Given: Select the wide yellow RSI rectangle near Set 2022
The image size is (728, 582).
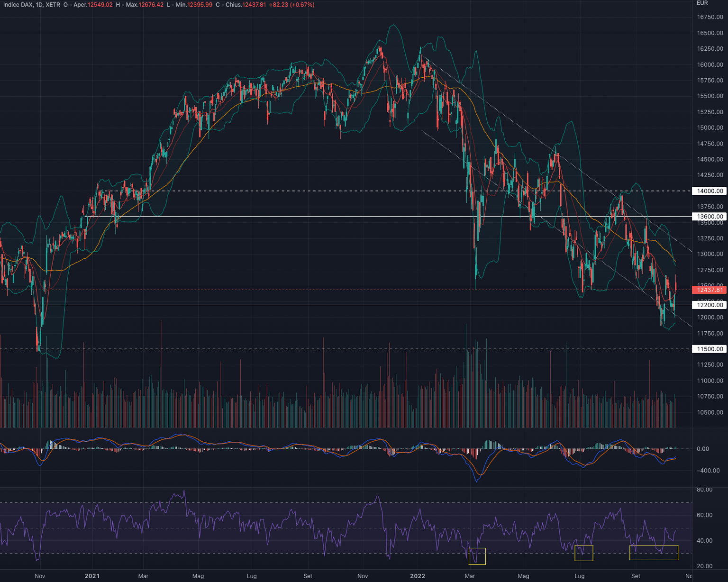Looking at the screenshot, I should click(654, 553).
